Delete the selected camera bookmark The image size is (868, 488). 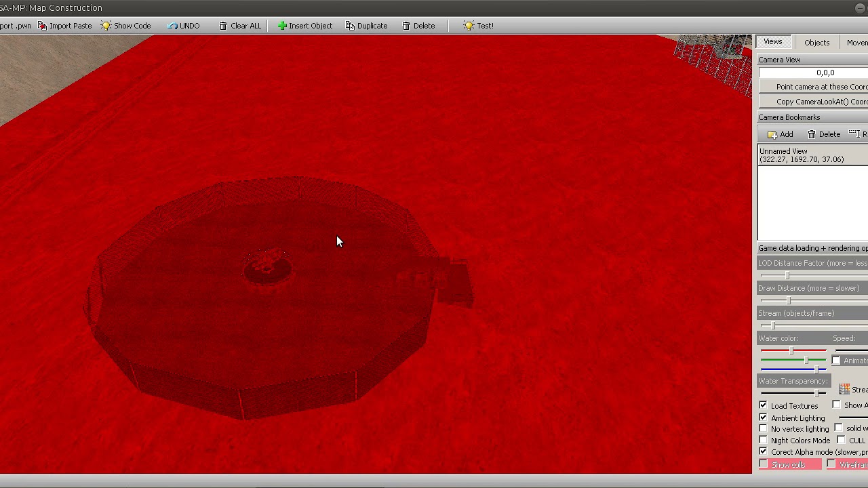[x=824, y=134]
